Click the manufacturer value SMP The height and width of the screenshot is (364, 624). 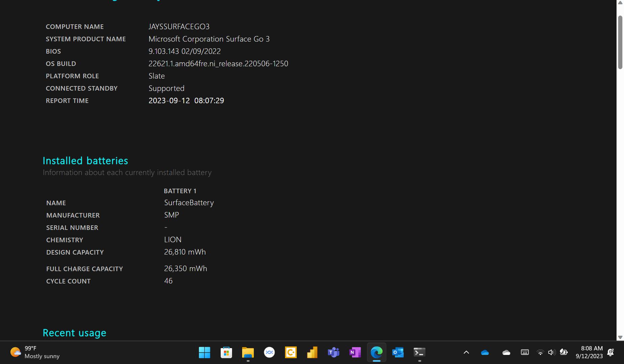pos(172,215)
